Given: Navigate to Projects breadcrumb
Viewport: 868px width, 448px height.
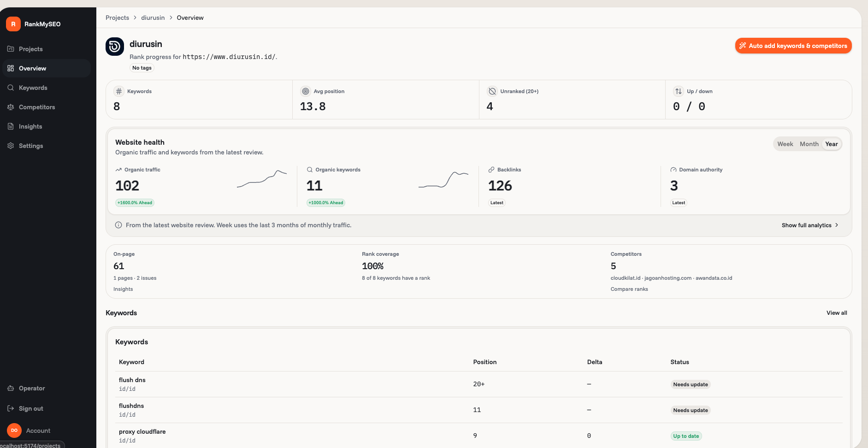Looking at the screenshot, I should (x=117, y=18).
